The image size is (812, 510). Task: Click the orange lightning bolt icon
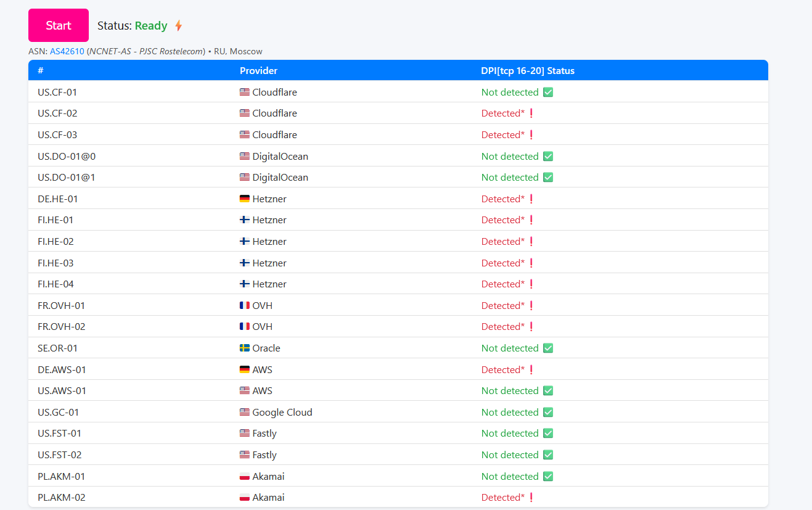coord(178,26)
